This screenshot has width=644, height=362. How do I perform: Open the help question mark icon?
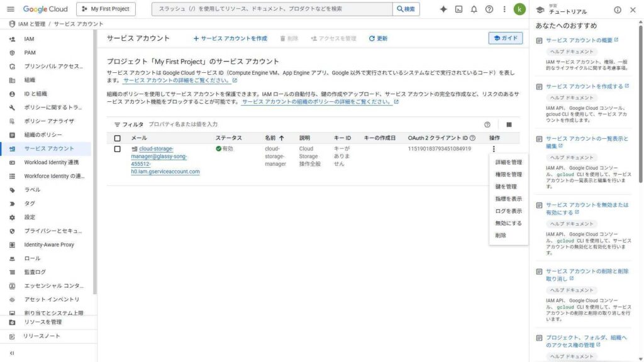tap(489, 9)
